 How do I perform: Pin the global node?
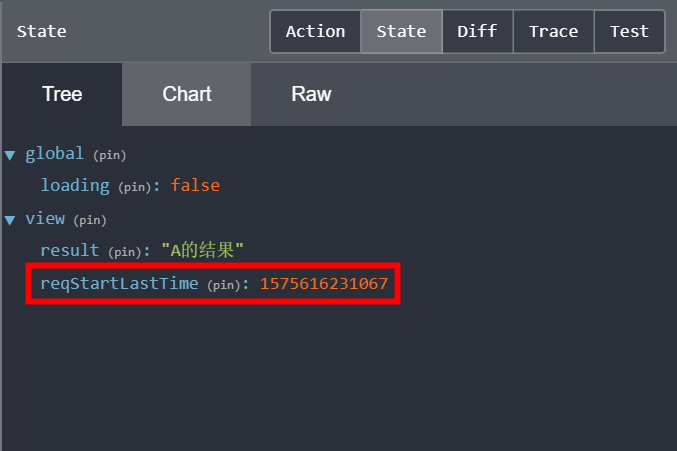[109, 155]
